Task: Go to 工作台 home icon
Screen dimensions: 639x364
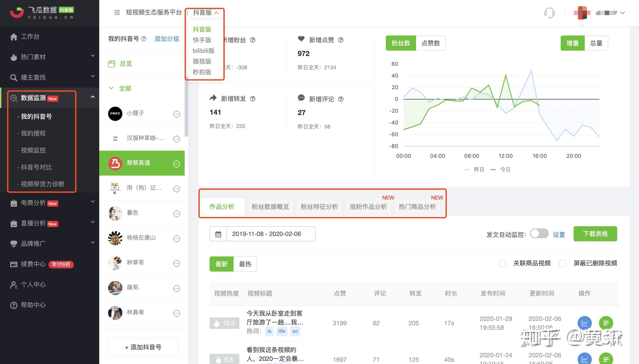Action: (x=14, y=37)
